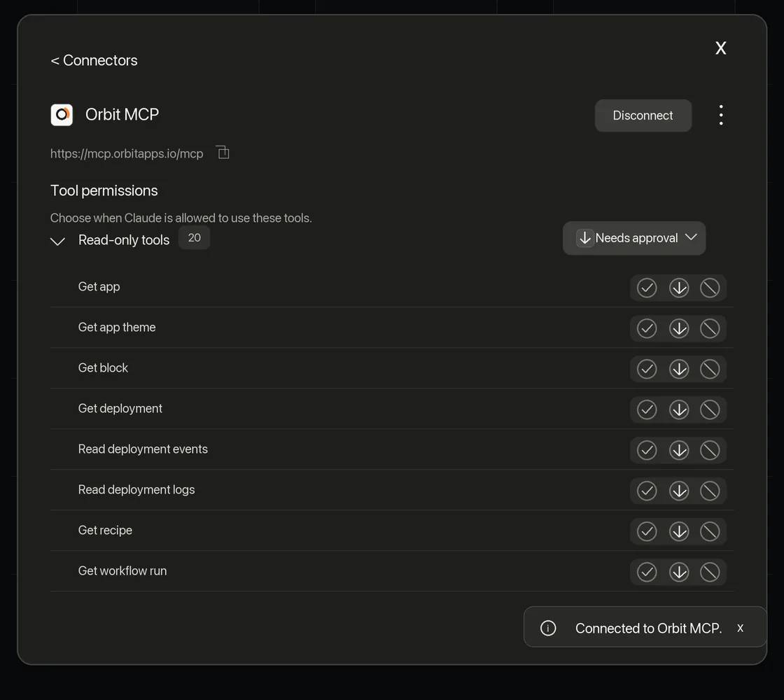
Task: Collapse the Read-only tools section
Action: 58,241
